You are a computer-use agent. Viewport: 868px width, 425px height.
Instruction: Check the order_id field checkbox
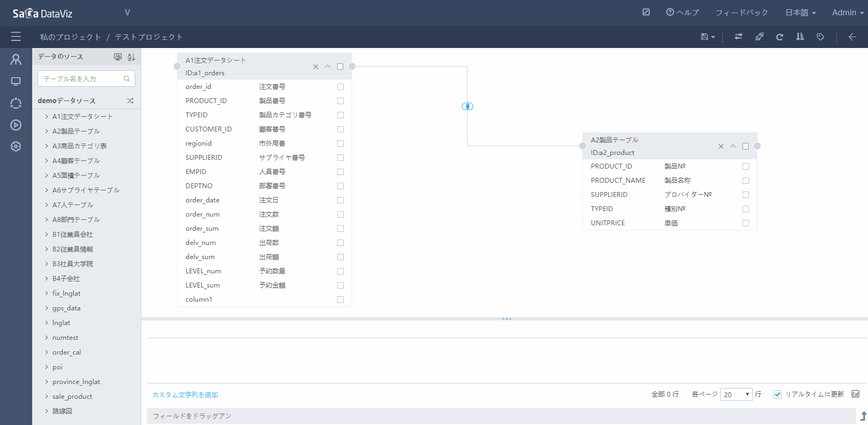click(x=340, y=87)
